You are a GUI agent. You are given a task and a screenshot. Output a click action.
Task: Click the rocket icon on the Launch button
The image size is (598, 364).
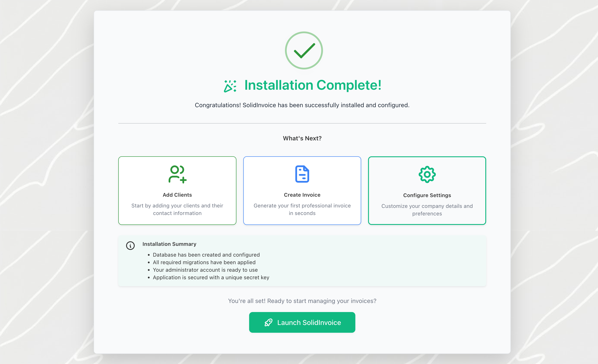coord(268,323)
